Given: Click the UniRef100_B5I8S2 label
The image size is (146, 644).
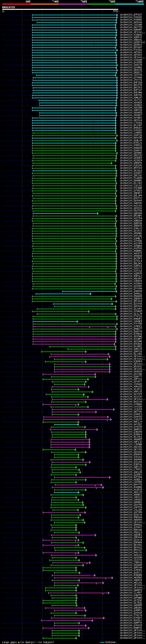Looking at the screenshot, I should tap(131, 366).
